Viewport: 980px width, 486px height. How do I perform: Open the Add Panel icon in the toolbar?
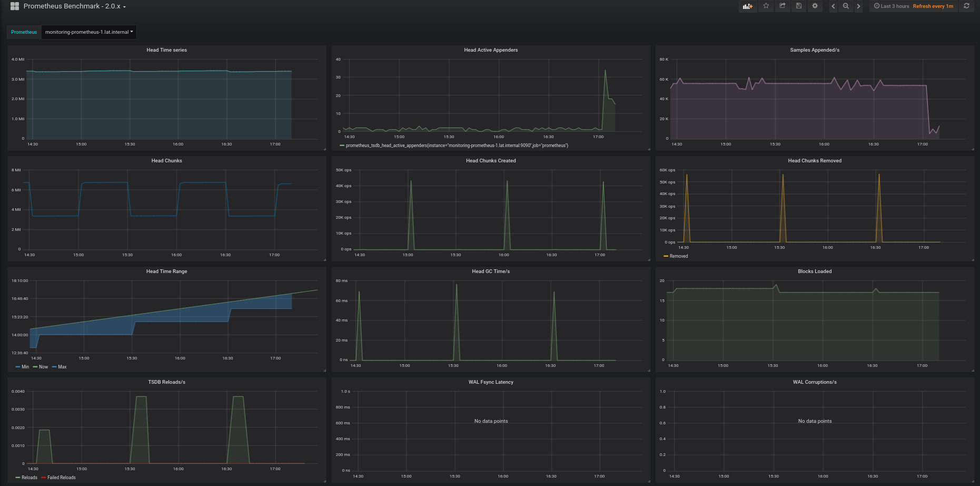pyautogui.click(x=747, y=6)
